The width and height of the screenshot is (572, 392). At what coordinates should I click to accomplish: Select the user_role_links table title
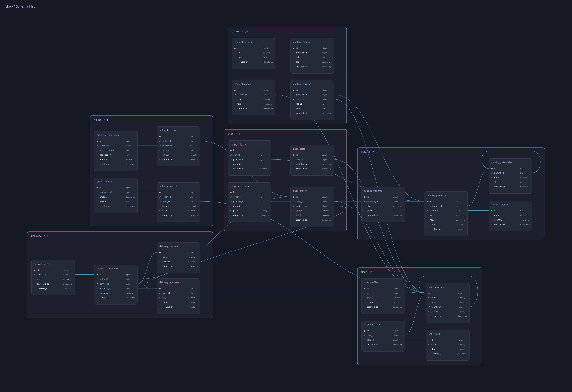click(372, 325)
